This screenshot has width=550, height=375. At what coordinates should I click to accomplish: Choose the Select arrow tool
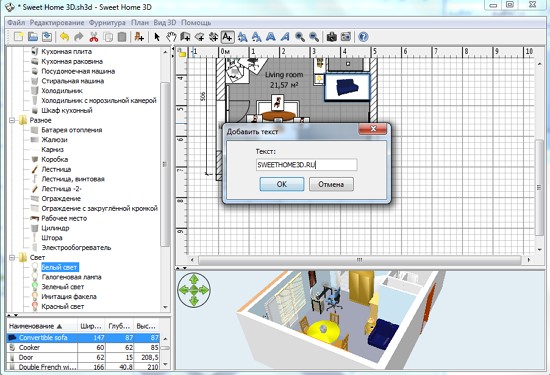pos(157,37)
